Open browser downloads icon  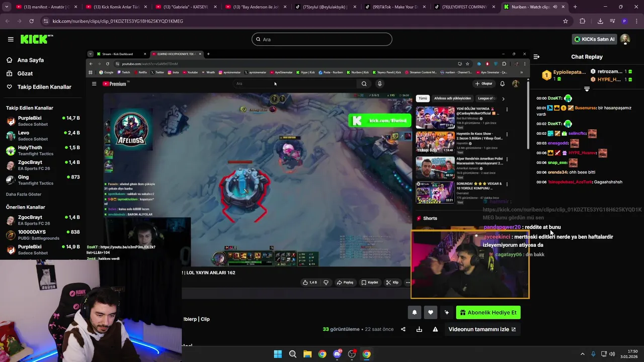click(600, 21)
